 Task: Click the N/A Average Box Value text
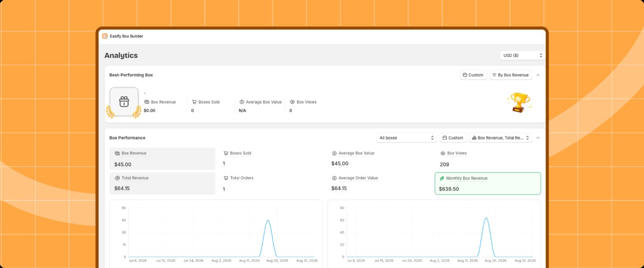click(x=242, y=110)
